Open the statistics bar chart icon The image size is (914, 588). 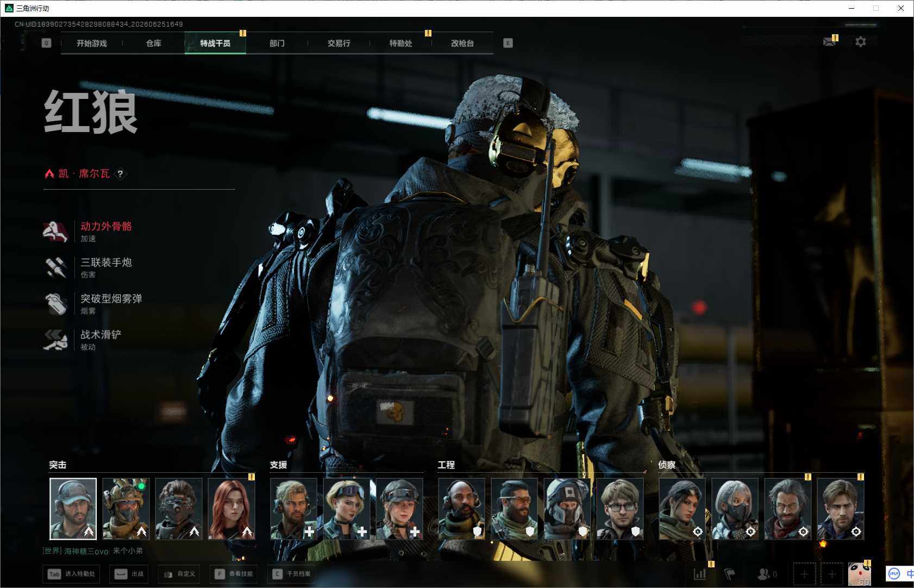click(x=700, y=574)
